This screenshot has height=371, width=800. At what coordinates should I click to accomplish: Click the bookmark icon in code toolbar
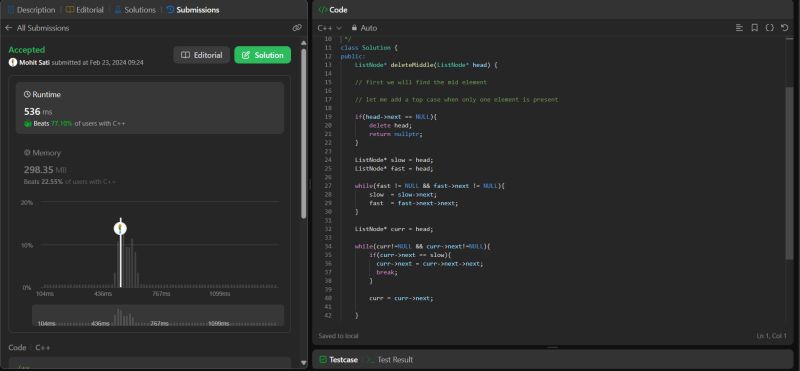coord(755,28)
